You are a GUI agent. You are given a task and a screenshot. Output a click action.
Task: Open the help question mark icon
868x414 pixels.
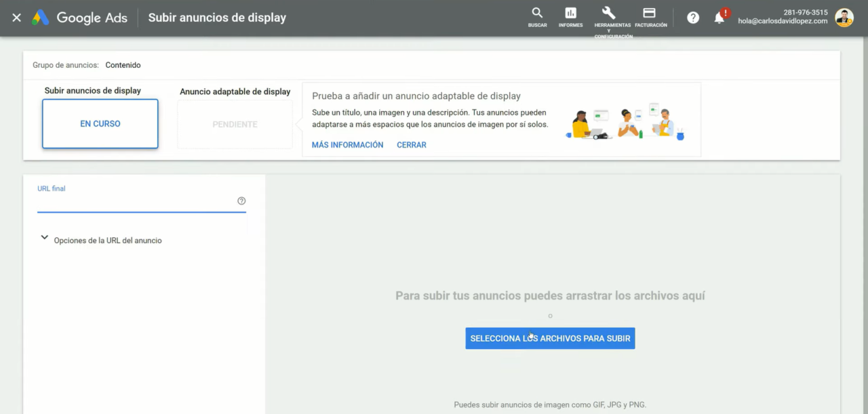(x=692, y=17)
